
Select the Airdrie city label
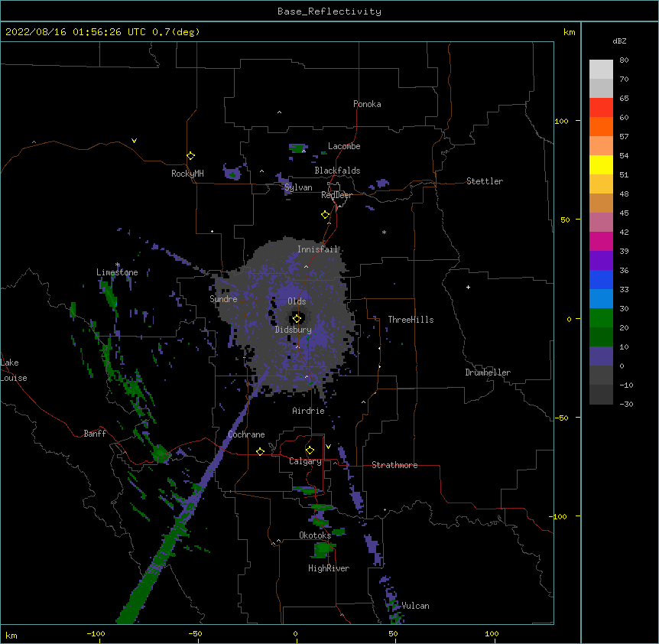[309, 411]
